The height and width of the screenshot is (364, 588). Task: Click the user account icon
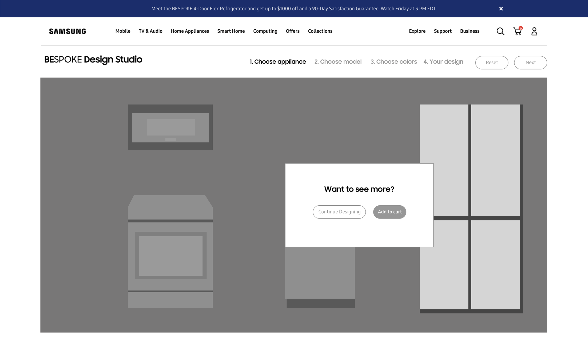(x=534, y=31)
